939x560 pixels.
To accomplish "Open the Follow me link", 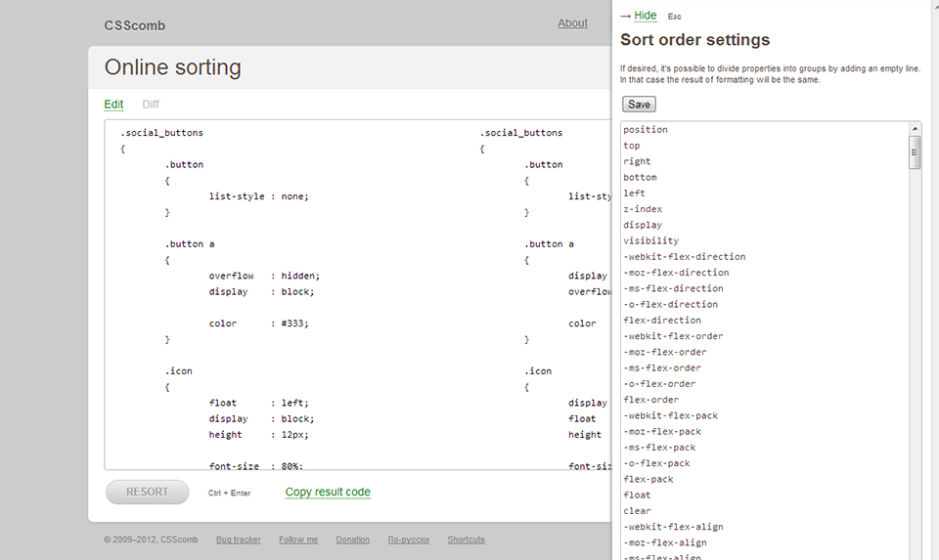I will (298, 539).
